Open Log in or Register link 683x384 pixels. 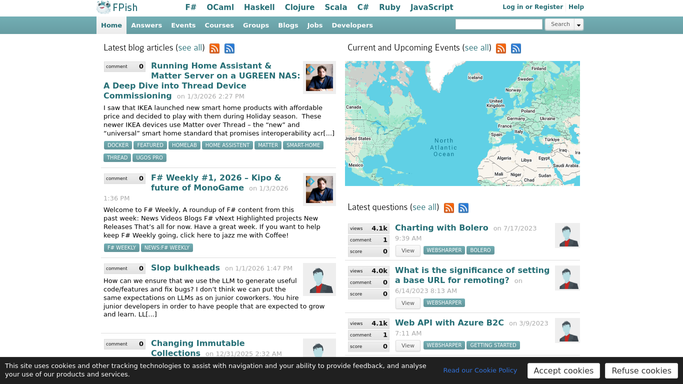point(532,7)
